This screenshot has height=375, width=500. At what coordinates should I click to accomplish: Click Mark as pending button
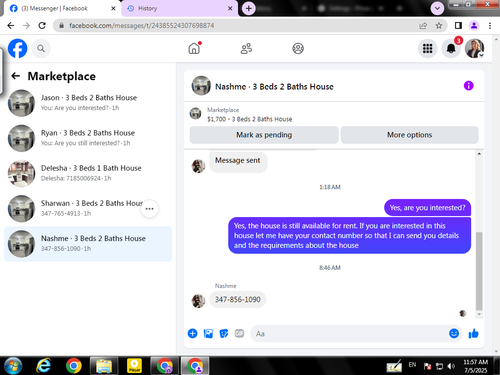[x=264, y=135]
